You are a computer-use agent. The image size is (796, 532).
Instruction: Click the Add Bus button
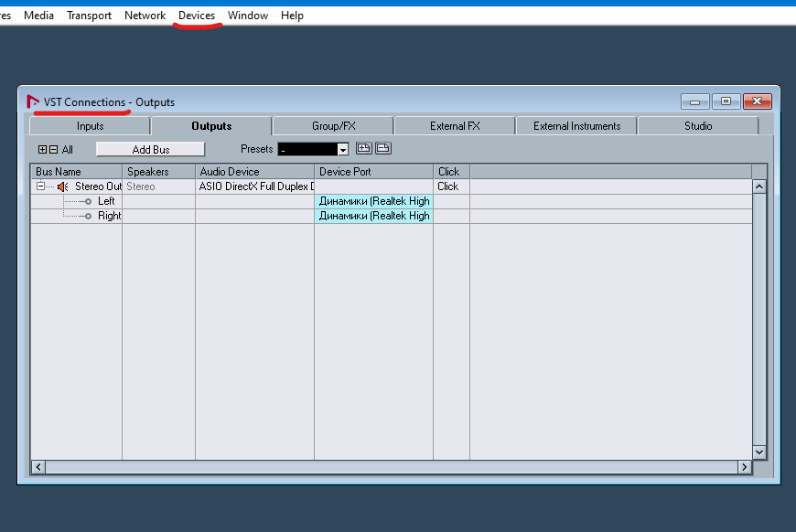[x=150, y=149]
